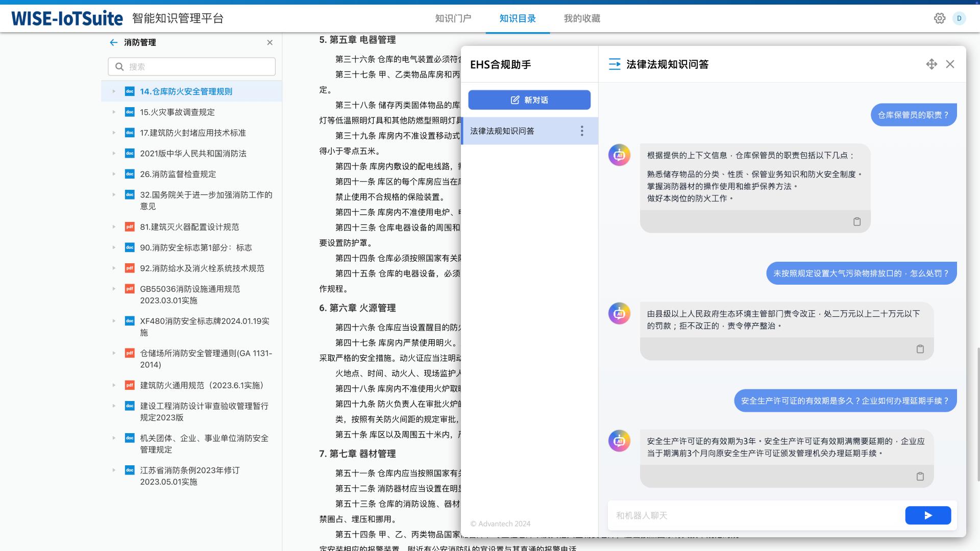This screenshot has height=551, width=980.
Task: Copy the 大气污染物排放口 penalty answer
Action: click(x=920, y=349)
